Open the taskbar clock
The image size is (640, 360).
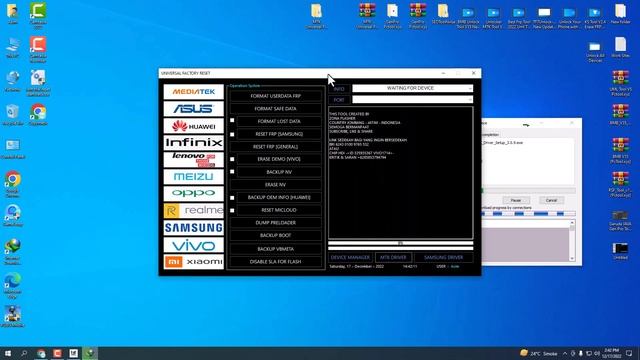(611, 353)
